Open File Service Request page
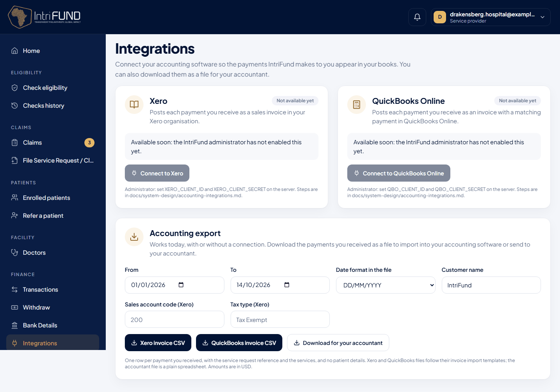560x392 pixels. click(52, 161)
